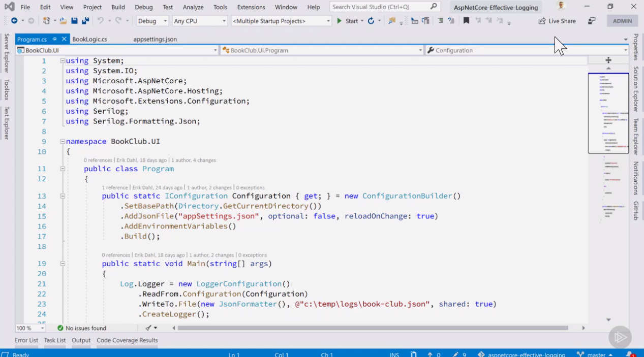Open the Analyze menu
644x357 pixels.
click(x=193, y=7)
